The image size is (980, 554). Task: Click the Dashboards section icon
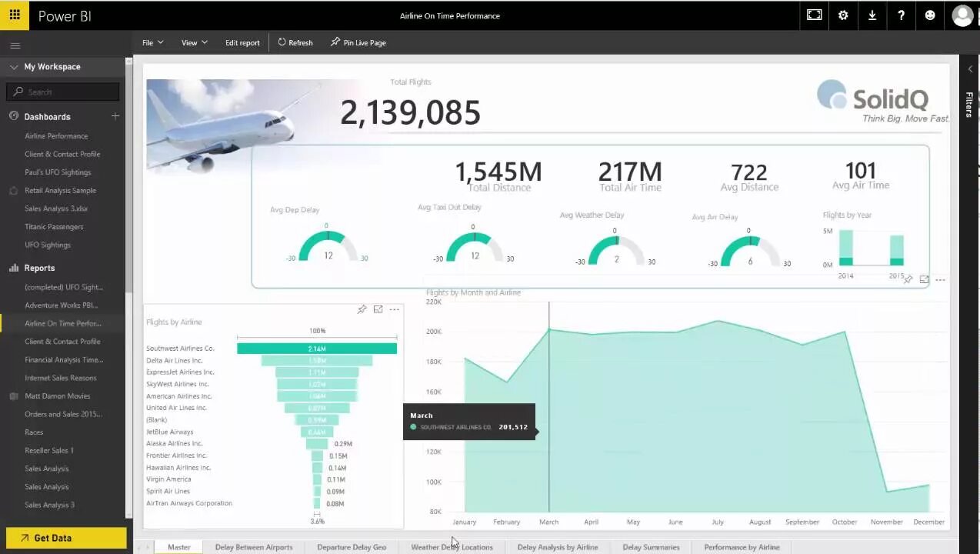pos(14,116)
